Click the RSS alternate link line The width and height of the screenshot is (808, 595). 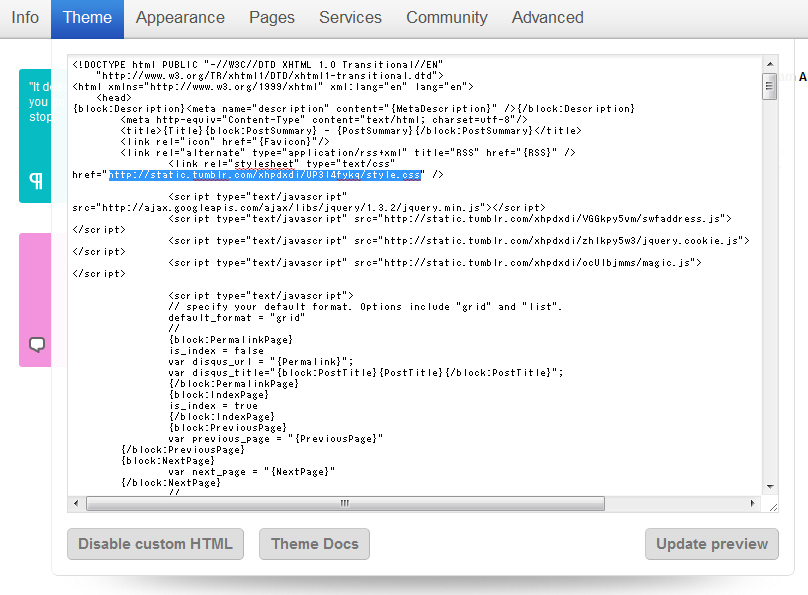click(x=348, y=152)
